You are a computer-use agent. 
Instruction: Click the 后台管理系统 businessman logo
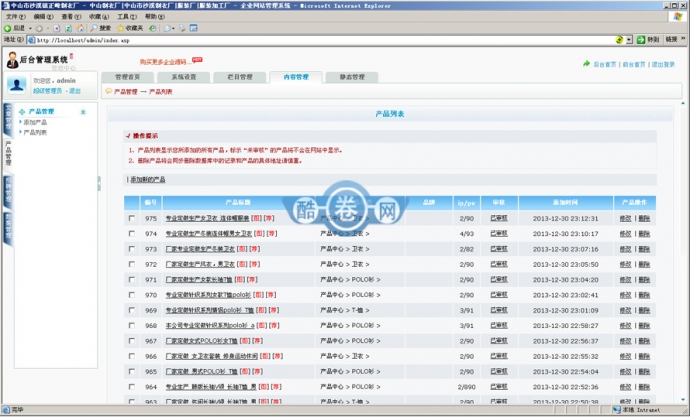[x=12, y=60]
